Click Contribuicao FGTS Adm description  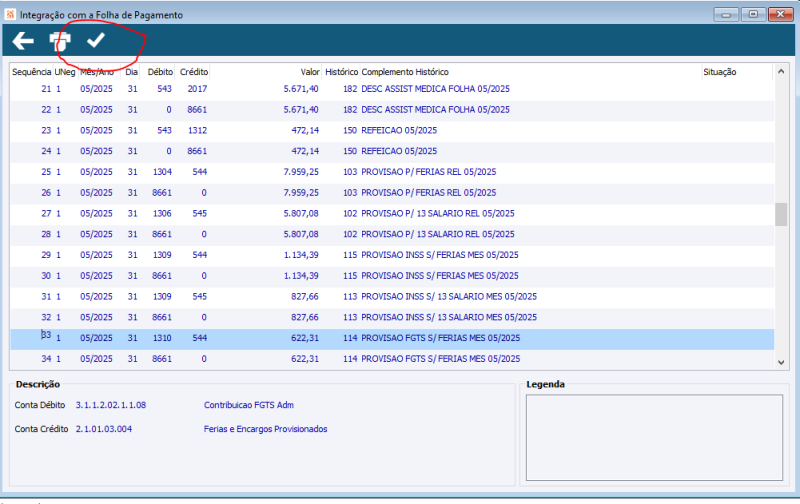[248, 405]
